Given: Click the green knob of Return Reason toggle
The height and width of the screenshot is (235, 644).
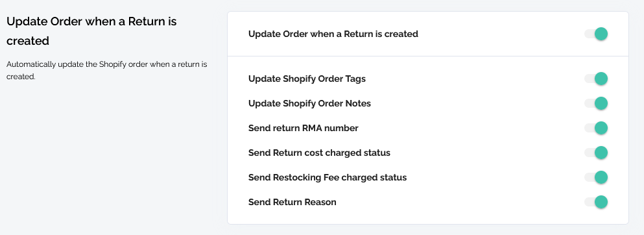Looking at the screenshot, I should 601,202.
